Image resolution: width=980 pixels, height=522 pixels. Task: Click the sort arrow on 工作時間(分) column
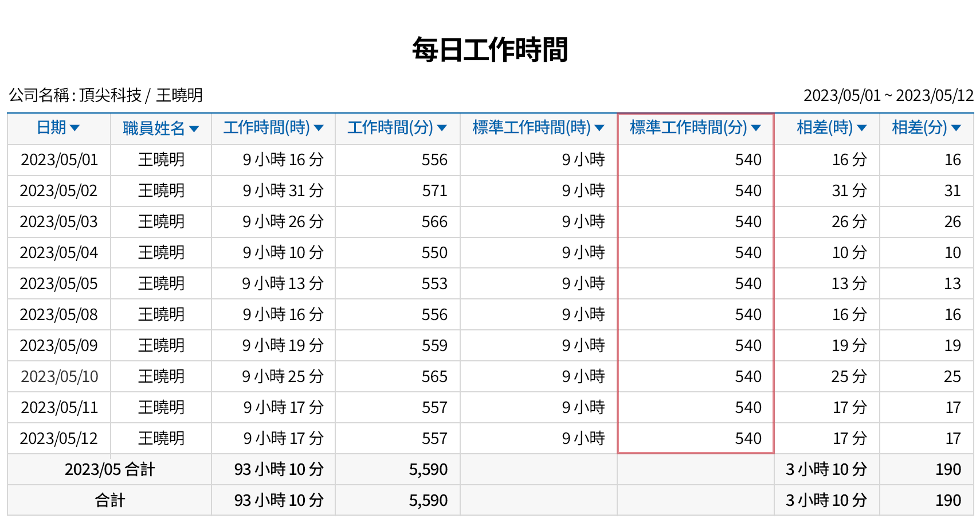441,128
